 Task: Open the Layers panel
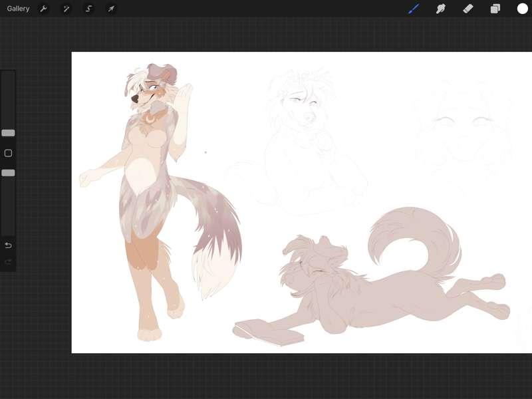point(495,9)
